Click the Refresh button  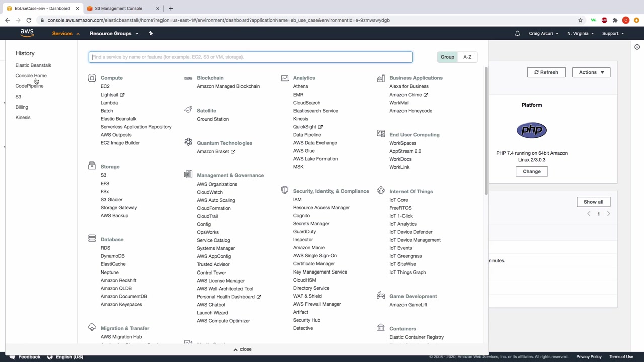(x=546, y=72)
